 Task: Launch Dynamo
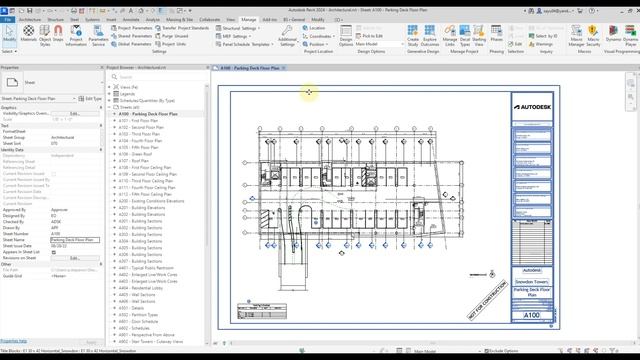pos(613,34)
